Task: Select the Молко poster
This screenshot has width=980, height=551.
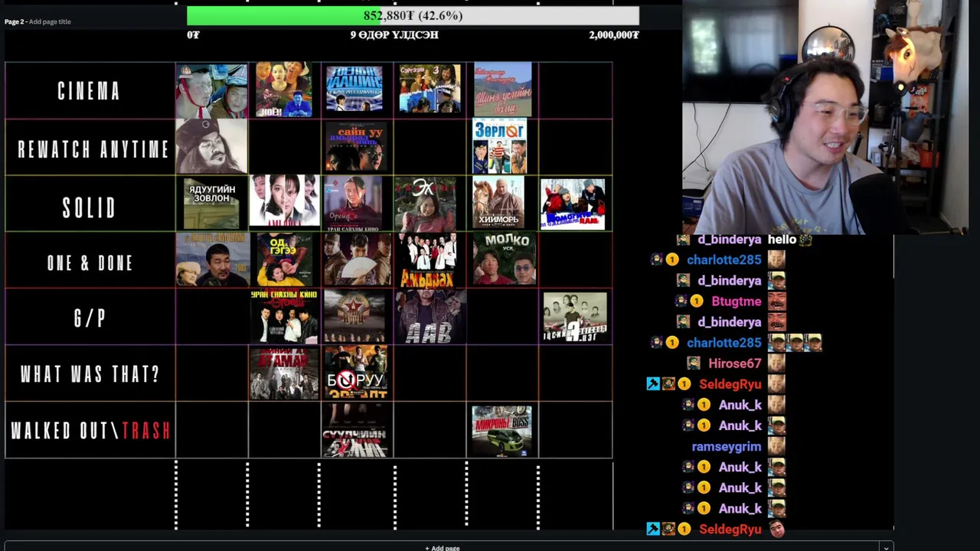Action: point(504,259)
